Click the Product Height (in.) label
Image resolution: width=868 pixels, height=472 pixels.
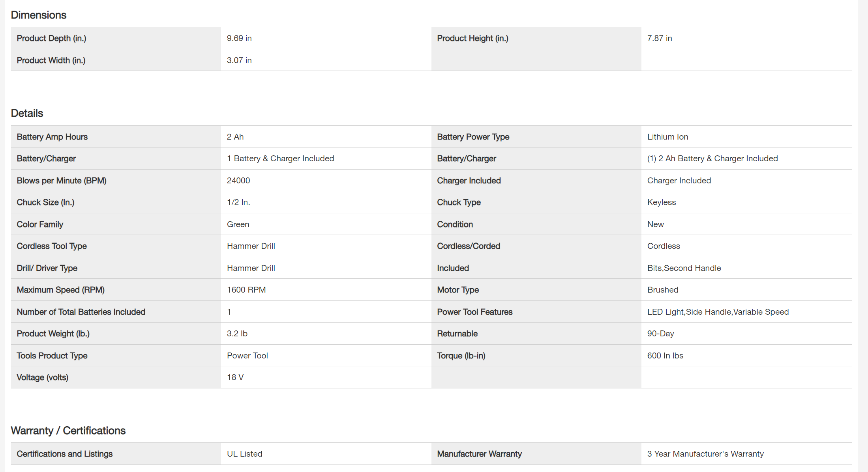point(472,38)
